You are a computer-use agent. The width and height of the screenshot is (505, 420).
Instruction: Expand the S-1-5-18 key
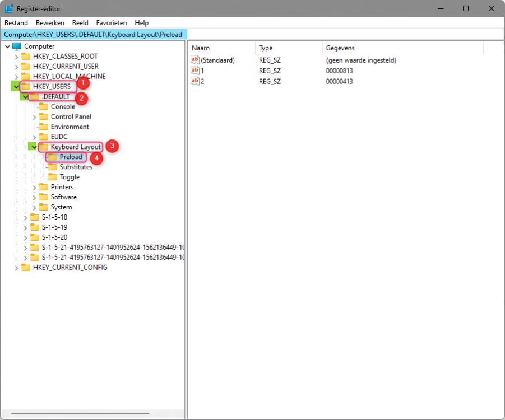25,217
